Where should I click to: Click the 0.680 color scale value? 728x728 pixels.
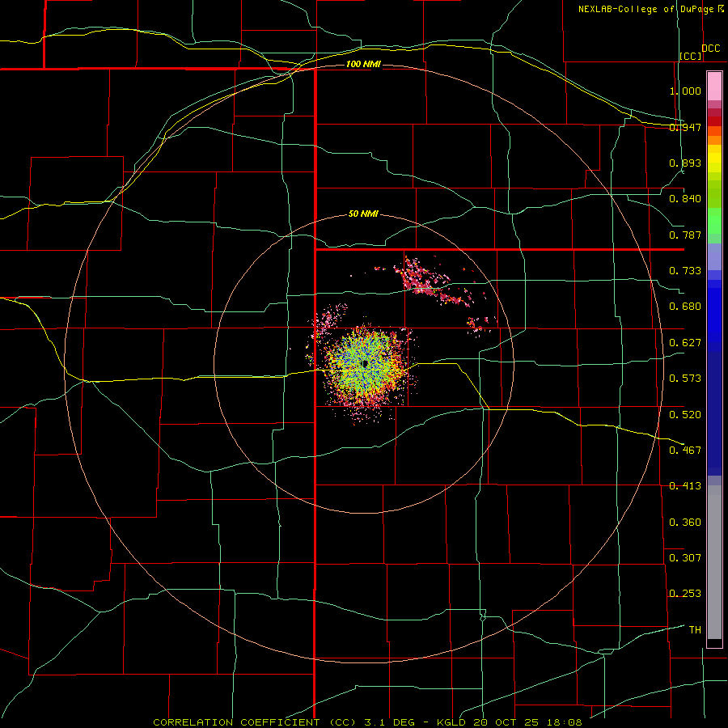[685, 307]
